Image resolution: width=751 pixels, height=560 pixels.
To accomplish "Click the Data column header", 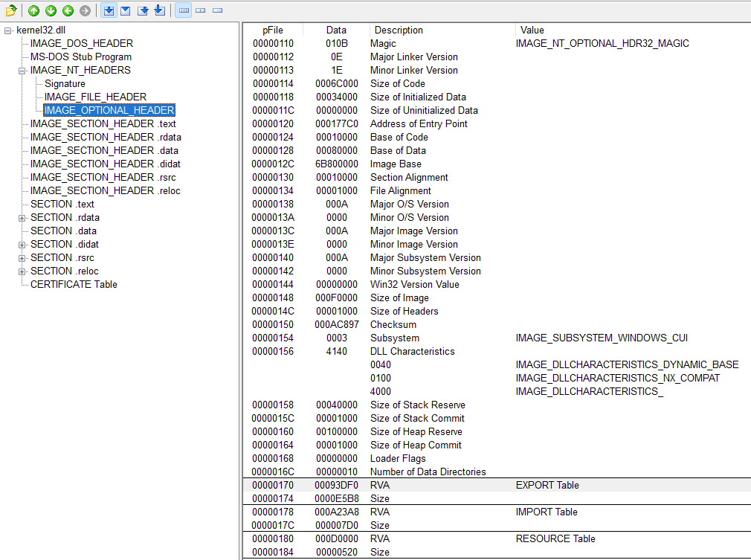I will [336, 30].
